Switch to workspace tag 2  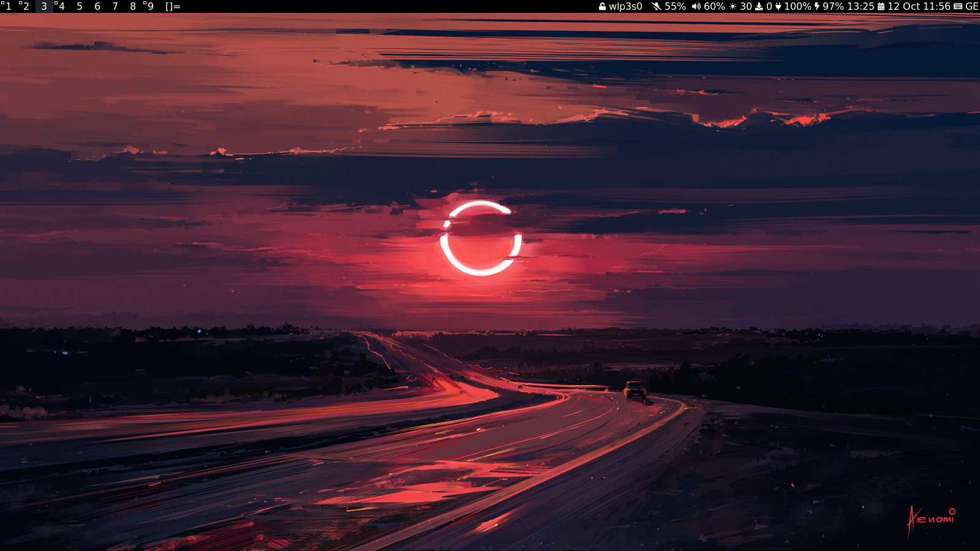click(x=26, y=6)
